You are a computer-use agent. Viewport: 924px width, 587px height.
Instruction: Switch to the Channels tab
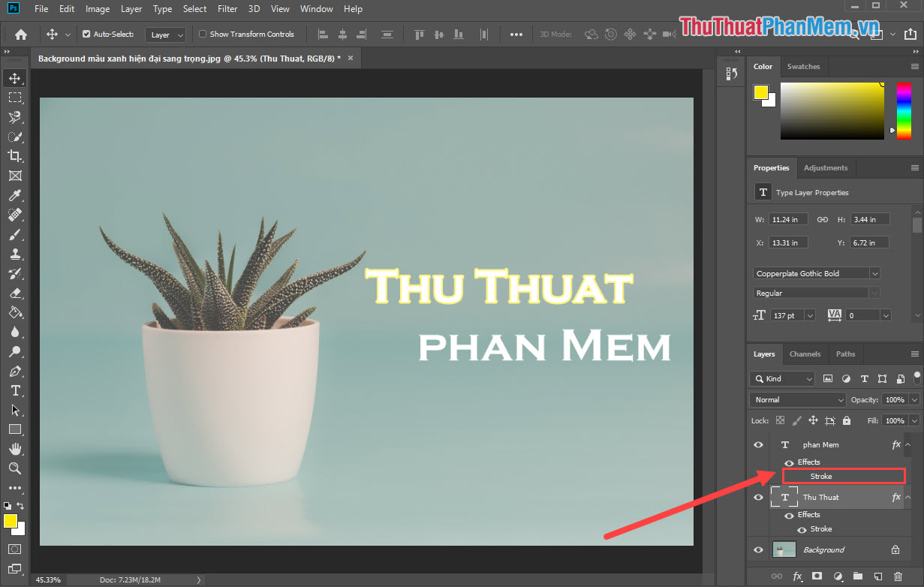(x=805, y=354)
